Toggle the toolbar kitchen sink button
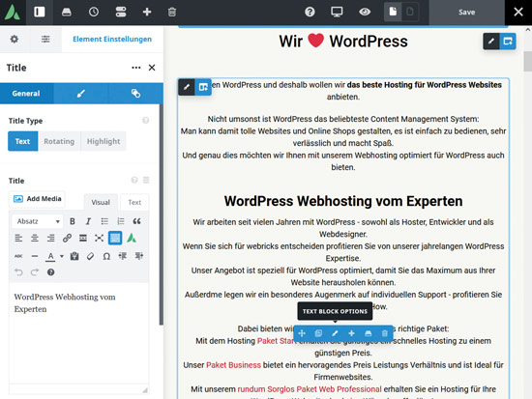The image size is (532, 399). (x=115, y=238)
